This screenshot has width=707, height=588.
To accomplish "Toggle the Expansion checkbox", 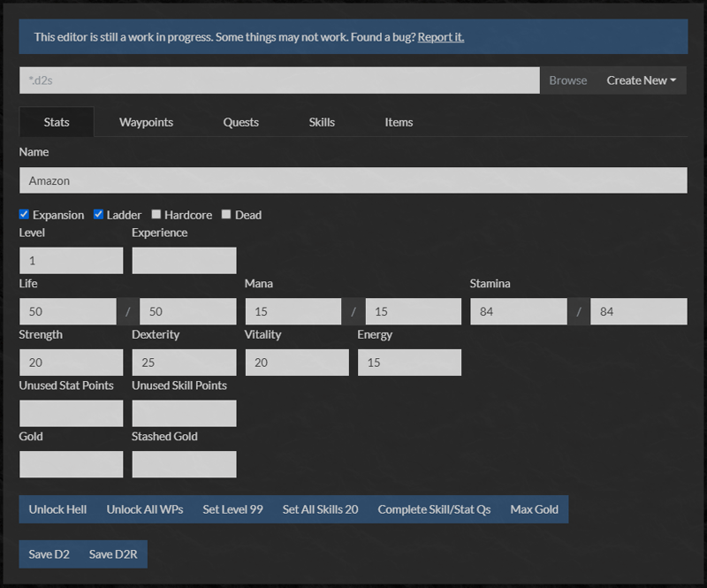I will (x=25, y=214).
